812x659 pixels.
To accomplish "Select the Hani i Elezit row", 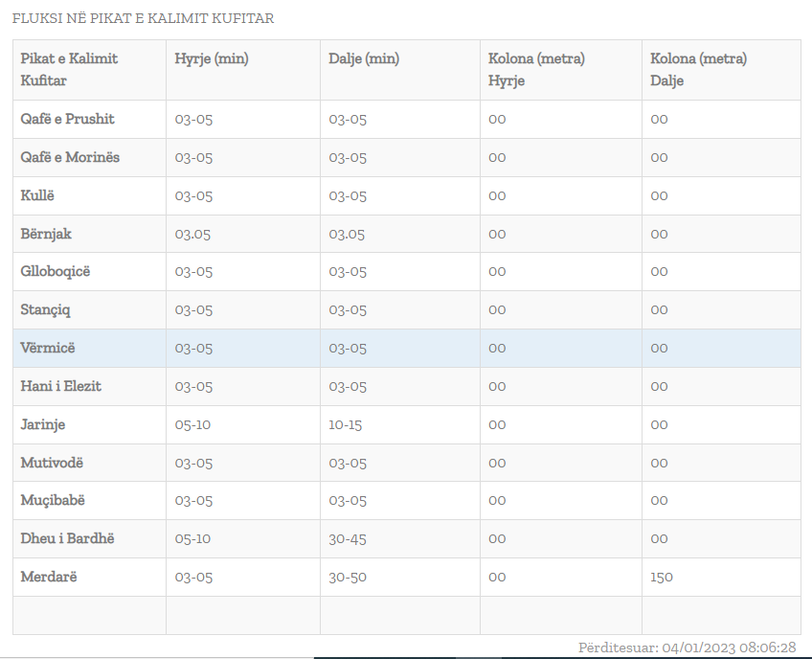I will tap(61, 386).
